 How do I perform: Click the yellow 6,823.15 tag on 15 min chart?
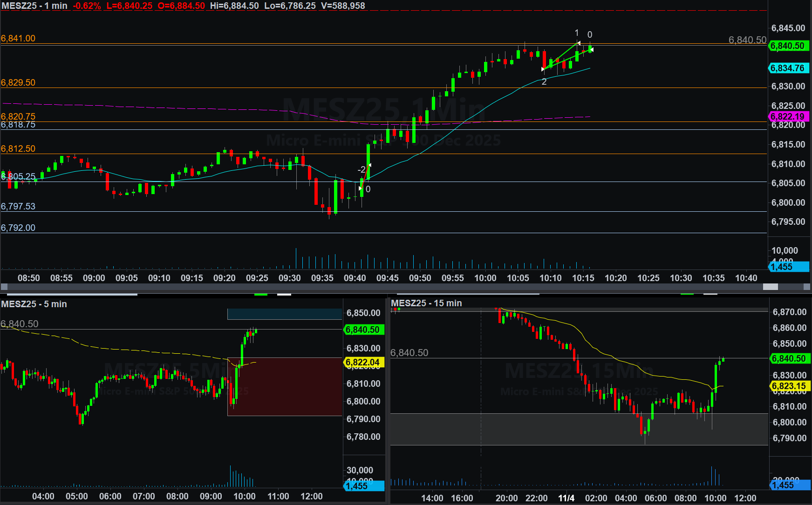pyautogui.click(x=789, y=386)
